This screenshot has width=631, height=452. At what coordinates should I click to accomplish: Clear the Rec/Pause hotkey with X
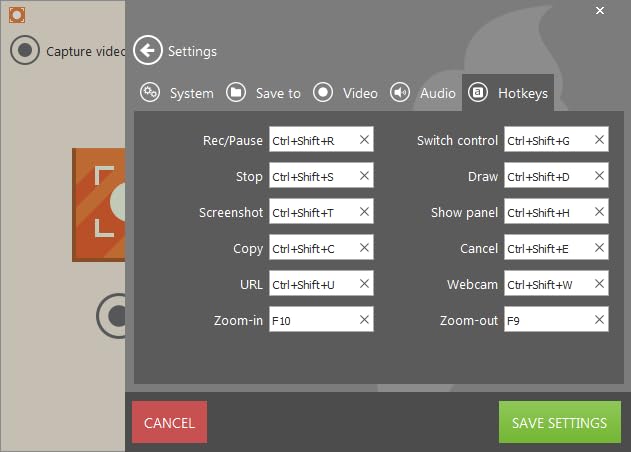click(364, 140)
